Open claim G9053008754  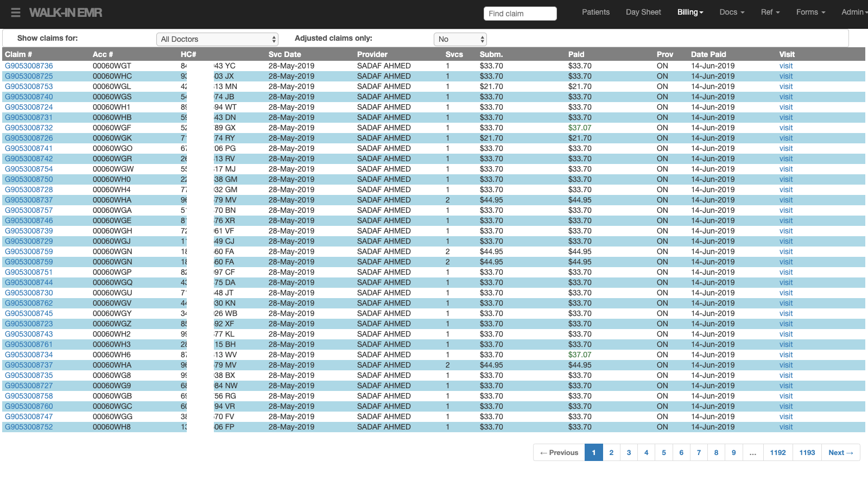(29, 169)
